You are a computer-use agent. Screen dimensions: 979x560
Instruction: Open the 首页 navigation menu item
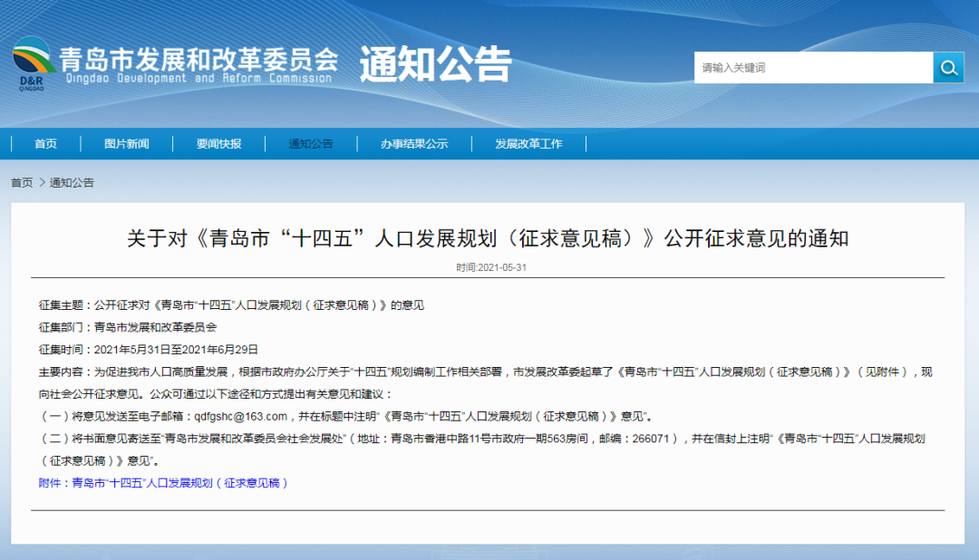pos(45,144)
